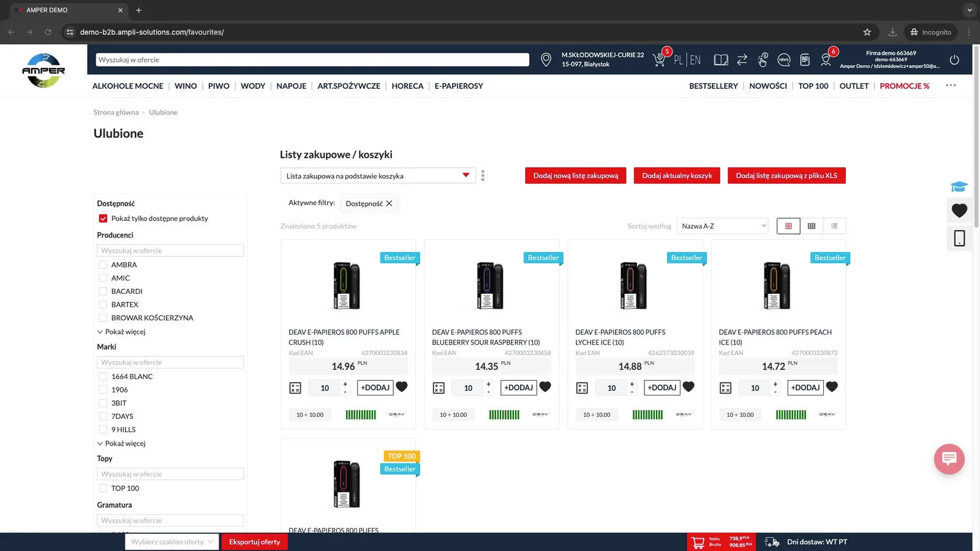Click Dodaj aktualny koszyk button
This screenshot has width=980, height=551.
tap(677, 176)
